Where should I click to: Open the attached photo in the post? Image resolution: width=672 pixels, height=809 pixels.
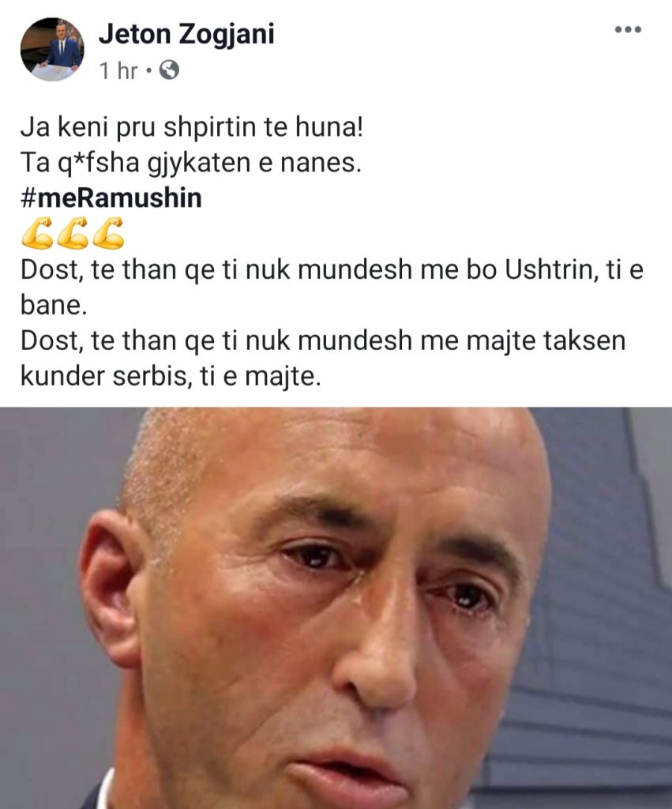[336, 608]
